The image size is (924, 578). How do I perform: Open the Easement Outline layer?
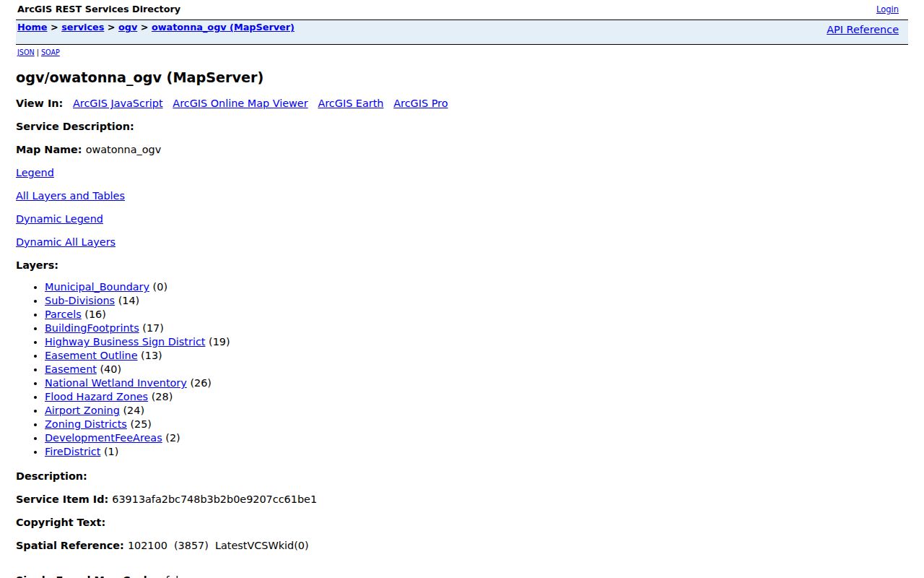point(91,355)
